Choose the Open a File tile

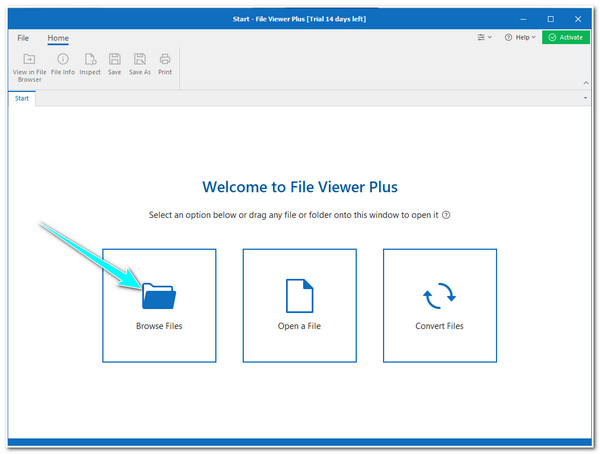[300, 305]
